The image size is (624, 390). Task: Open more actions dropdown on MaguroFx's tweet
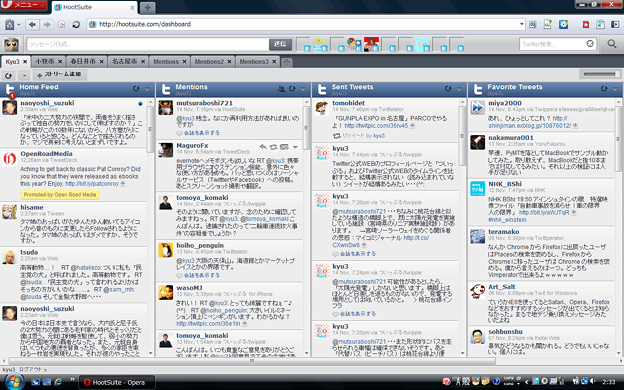295,147
